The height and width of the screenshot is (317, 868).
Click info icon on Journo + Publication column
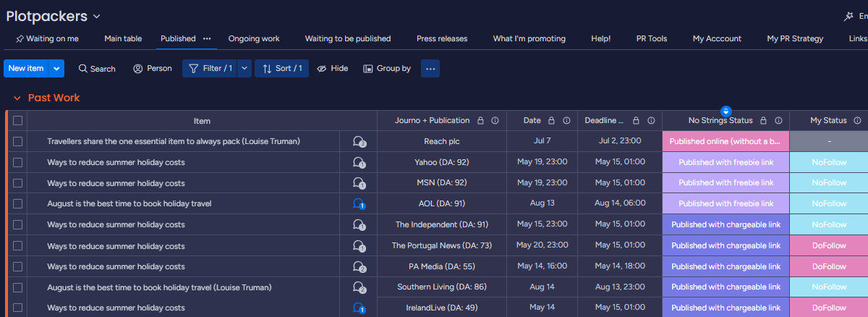pyautogui.click(x=495, y=121)
